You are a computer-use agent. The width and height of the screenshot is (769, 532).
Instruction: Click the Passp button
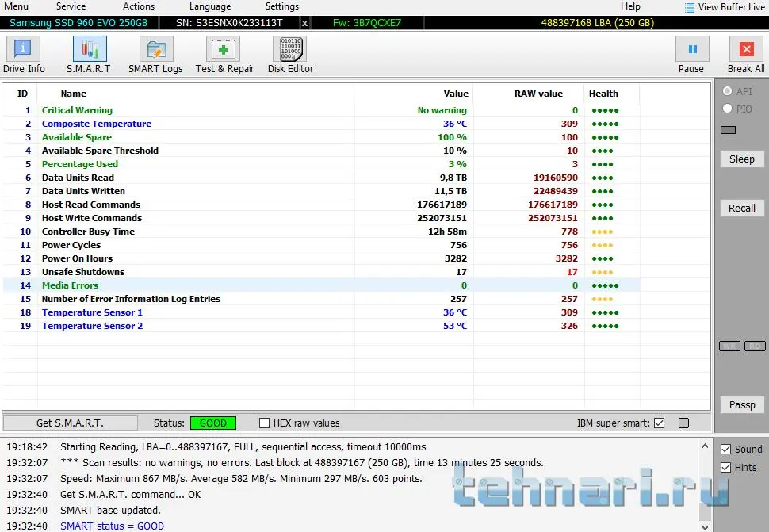point(741,404)
